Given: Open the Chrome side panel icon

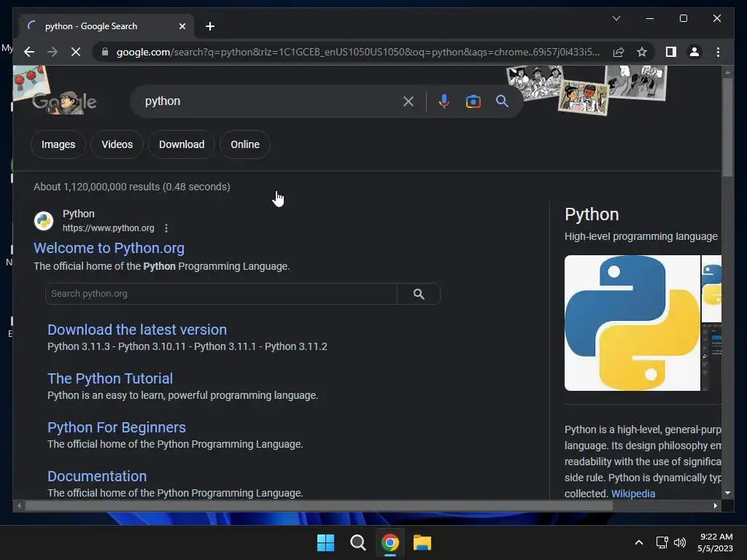Looking at the screenshot, I should tap(671, 52).
